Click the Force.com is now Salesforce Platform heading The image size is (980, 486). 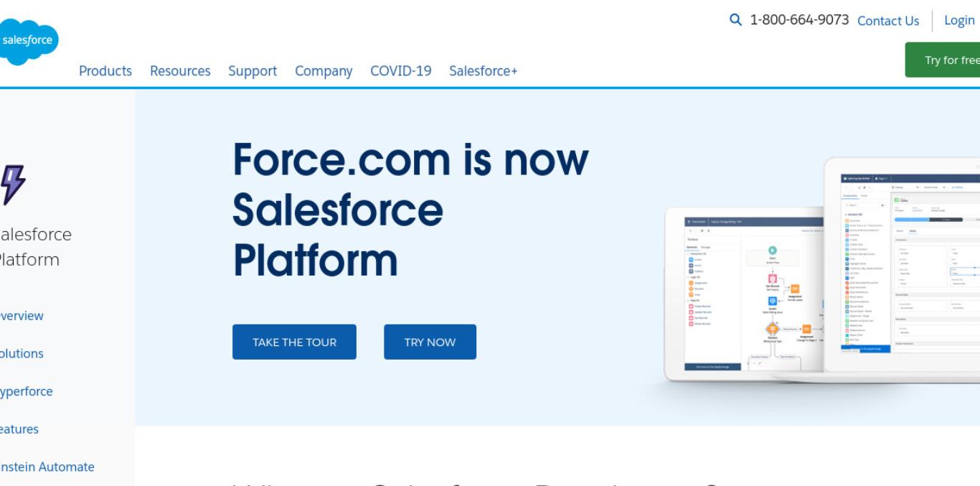(x=410, y=210)
